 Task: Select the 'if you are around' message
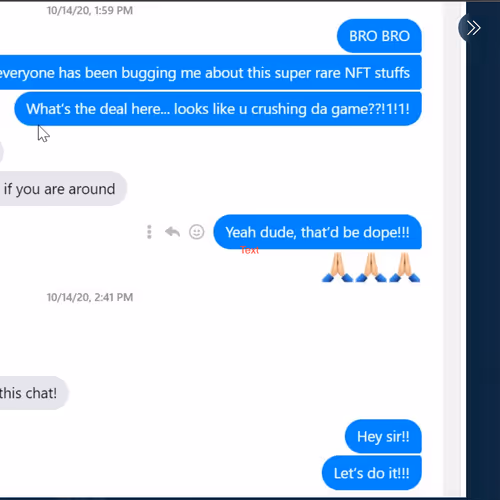coord(63,189)
